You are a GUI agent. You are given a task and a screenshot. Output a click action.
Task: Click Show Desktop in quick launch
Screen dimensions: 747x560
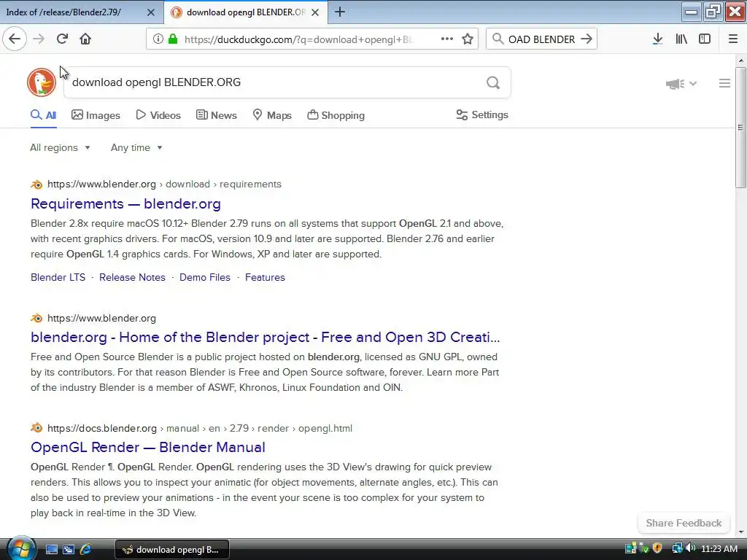(x=52, y=549)
